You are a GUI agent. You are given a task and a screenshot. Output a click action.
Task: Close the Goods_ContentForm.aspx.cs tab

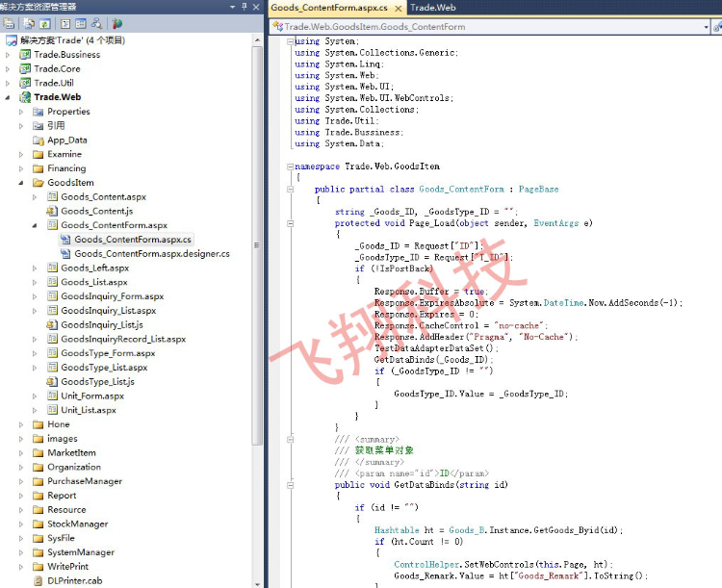(399, 8)
